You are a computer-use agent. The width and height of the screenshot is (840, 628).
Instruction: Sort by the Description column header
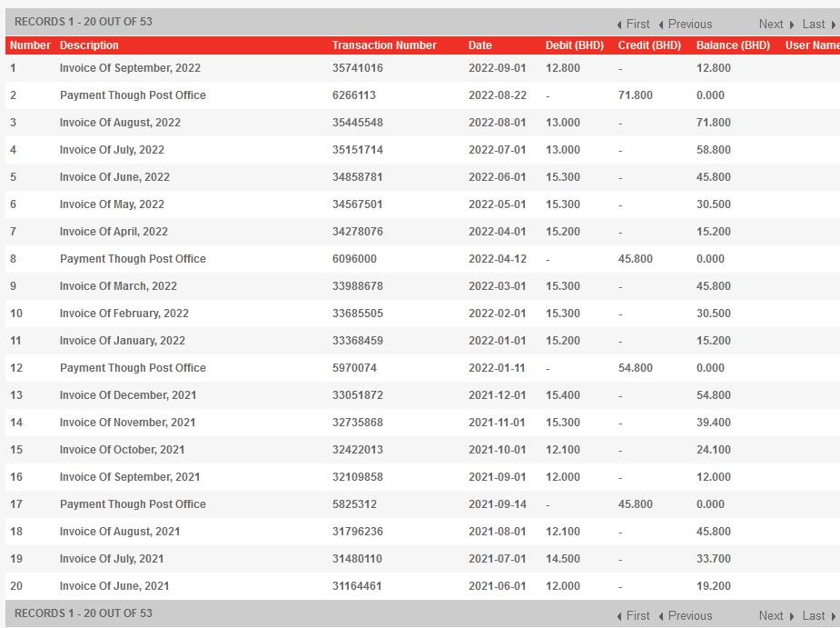coord(89,45)
